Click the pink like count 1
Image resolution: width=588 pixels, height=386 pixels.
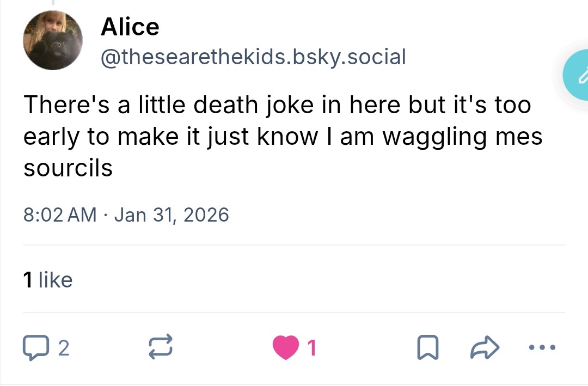click(311, 348)
